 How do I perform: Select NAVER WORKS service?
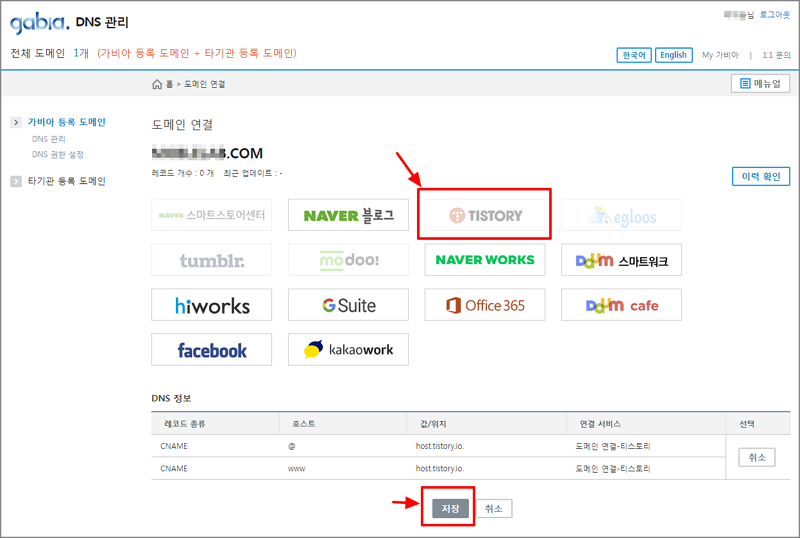click(x=485, y=260)
